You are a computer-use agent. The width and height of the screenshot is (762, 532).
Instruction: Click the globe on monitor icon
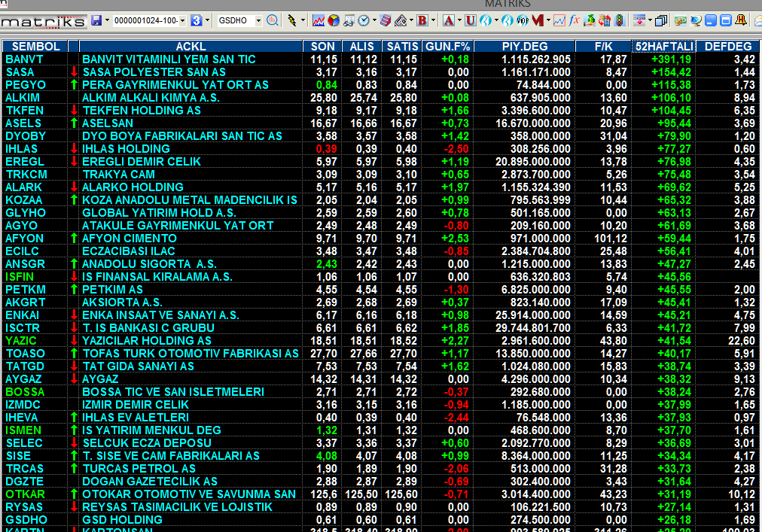696,20
